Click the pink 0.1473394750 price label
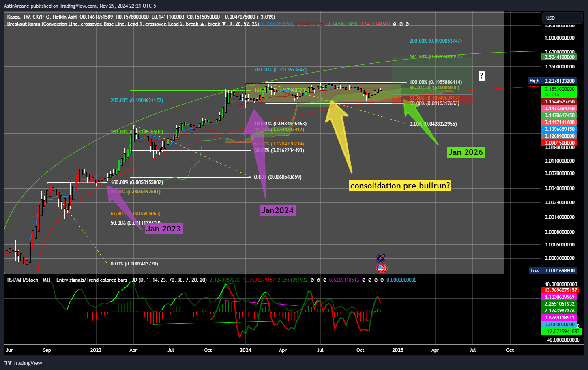The height and width of the screenshot is (370, 588). (x=559, y=109)
